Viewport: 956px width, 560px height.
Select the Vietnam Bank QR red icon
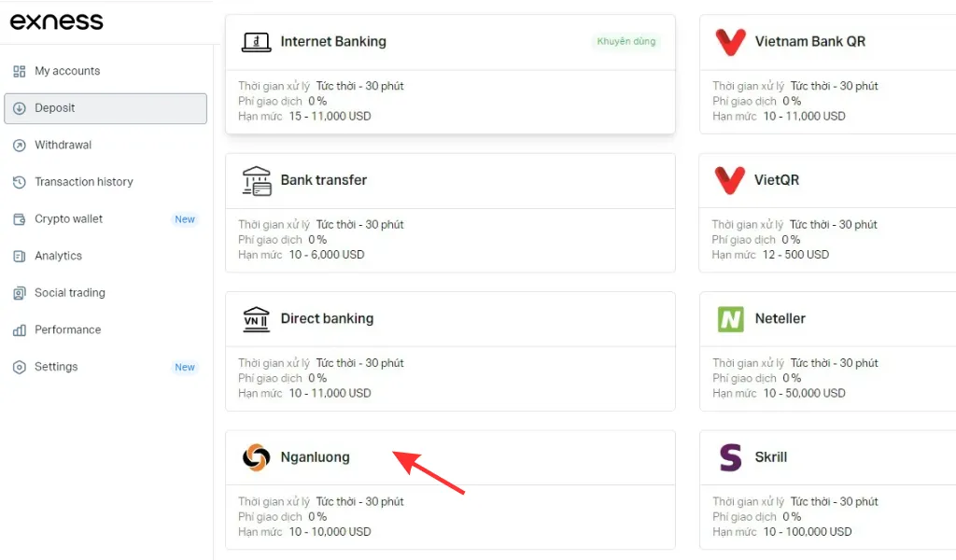731,41
